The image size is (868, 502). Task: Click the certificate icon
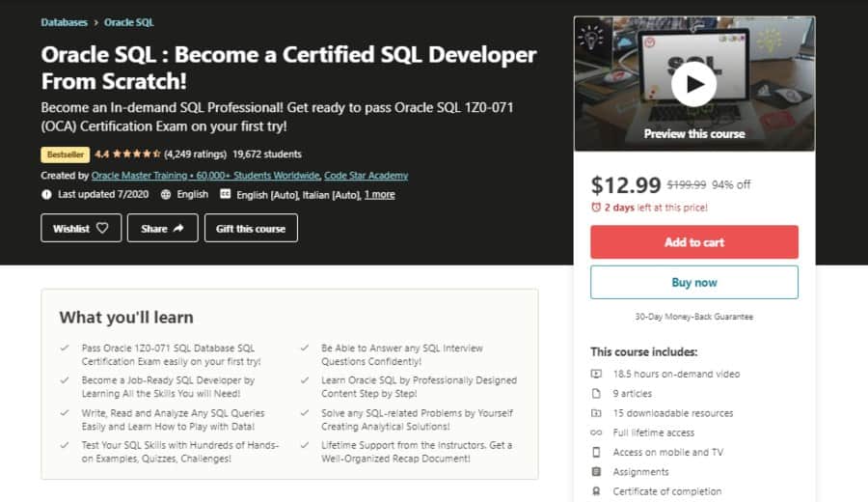[x=596, y=491]
